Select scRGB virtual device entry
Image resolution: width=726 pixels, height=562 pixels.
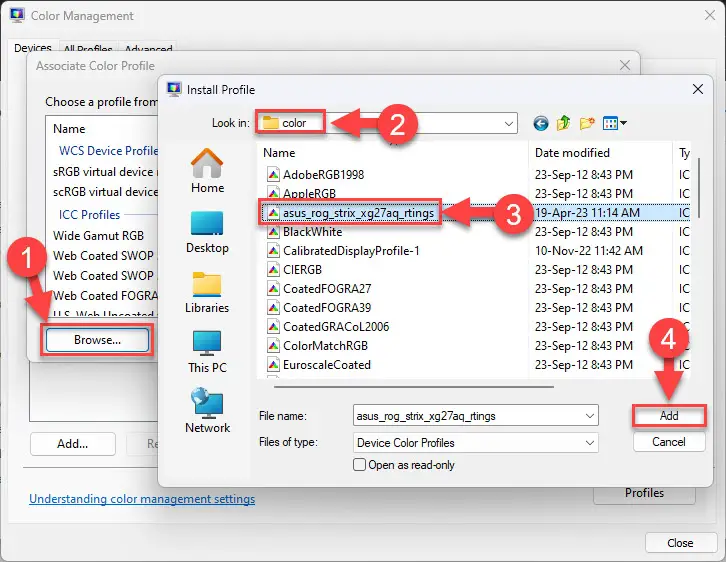(105, 192)
